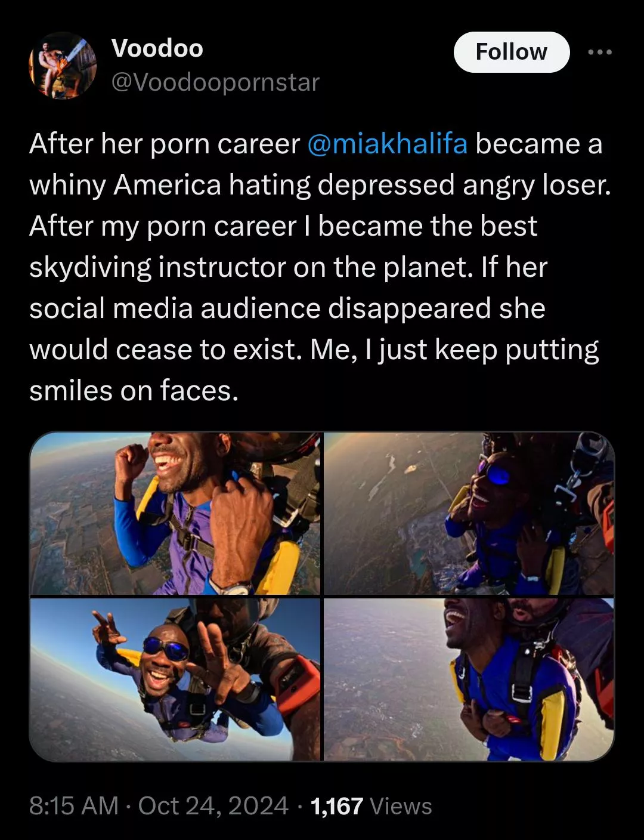This screenshot has width=644, height=840.
Task: Click the 8:15 AM timestamp
Action: [74, 805]
